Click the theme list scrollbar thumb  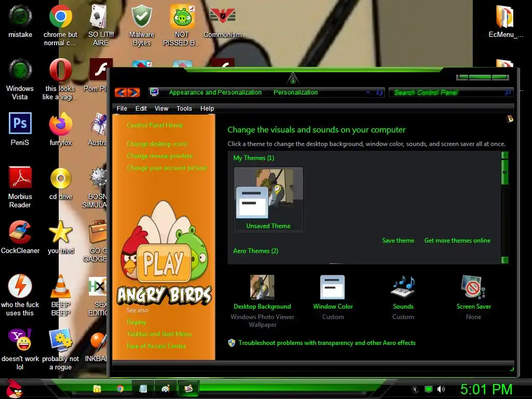tap(504, 172)
